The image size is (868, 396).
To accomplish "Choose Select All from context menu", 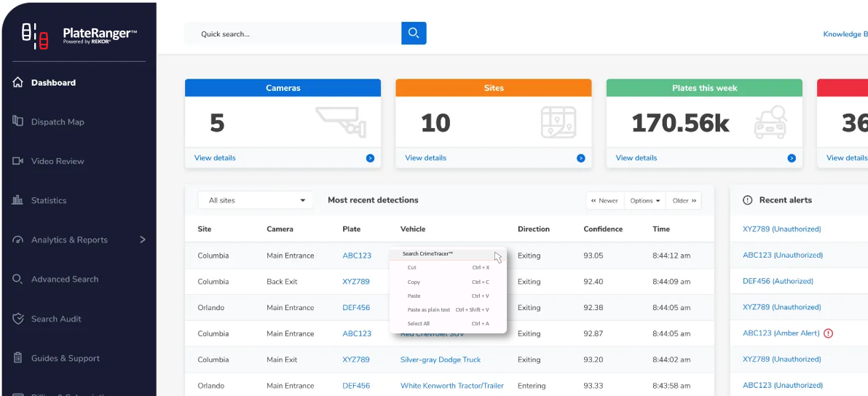I will (419, 323).
